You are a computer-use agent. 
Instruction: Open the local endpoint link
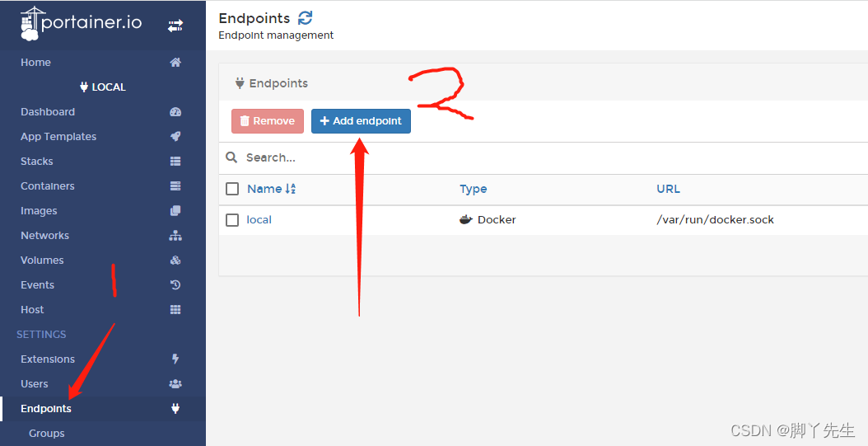[259, 220]
